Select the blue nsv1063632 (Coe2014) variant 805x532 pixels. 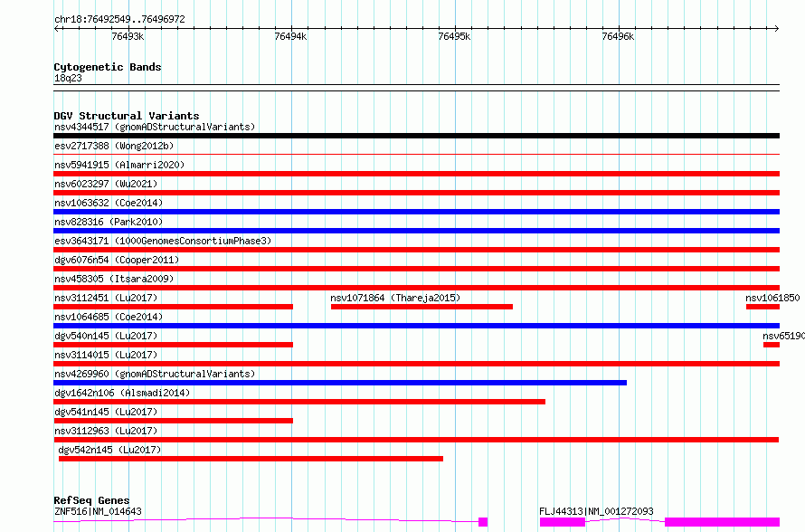tap(416, 212)
